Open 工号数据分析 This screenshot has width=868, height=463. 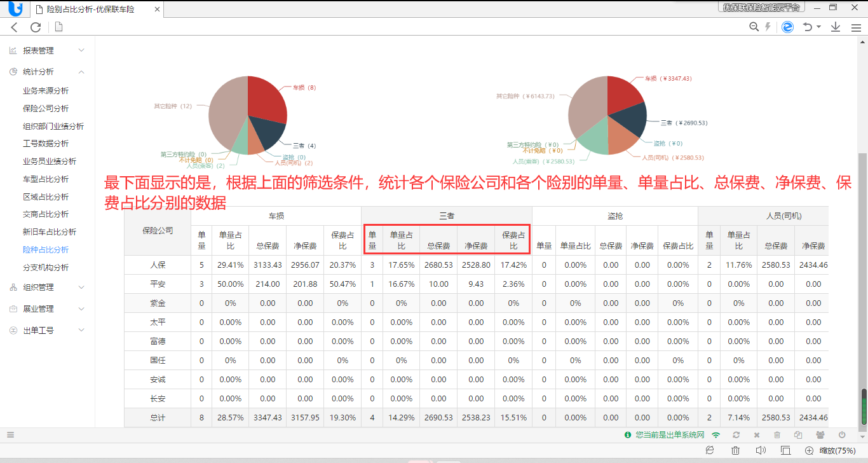(46, 144)
